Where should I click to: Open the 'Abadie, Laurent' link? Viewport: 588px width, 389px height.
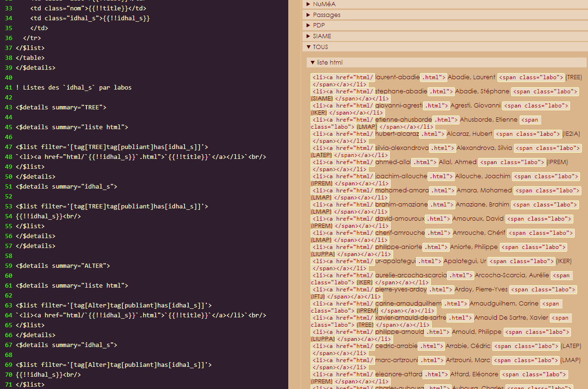click(471, 77)
